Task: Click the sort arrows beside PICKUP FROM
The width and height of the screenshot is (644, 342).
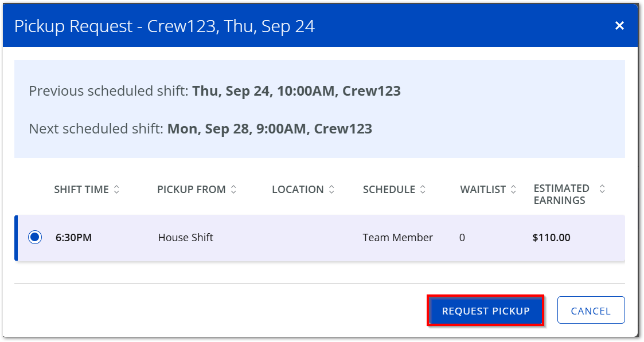Action: [x=234, y=189]
